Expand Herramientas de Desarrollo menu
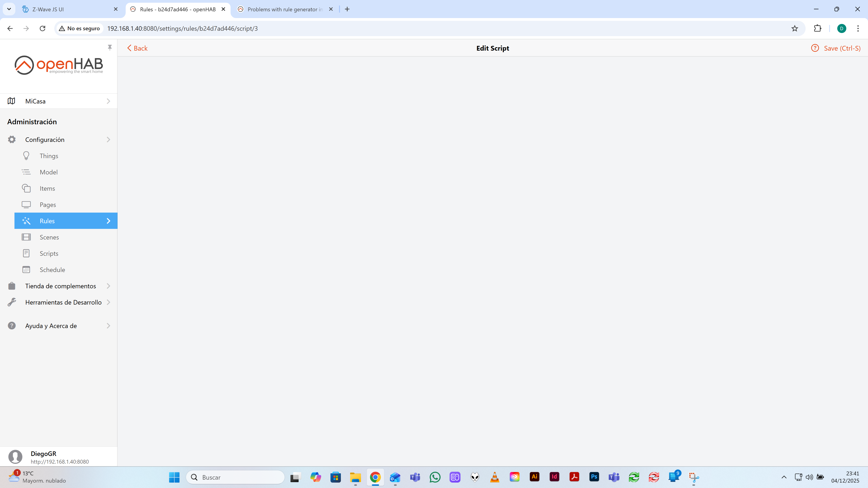This screenshot has height=488, width=868. pos(63,303)
